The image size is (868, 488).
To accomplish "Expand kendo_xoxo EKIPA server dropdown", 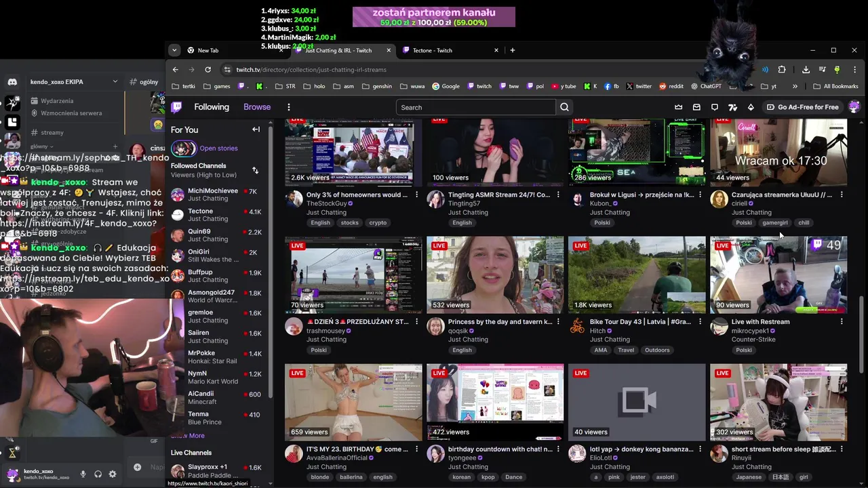I will (115, 82).
